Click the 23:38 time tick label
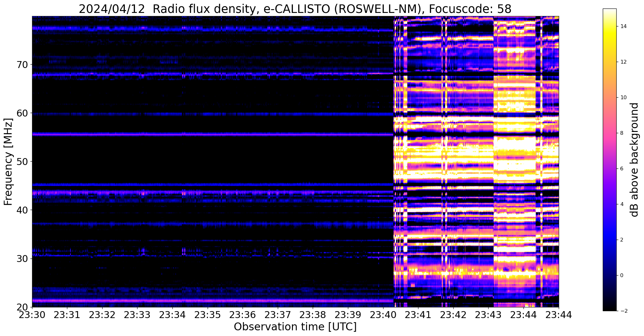The height and width of the screenshot is (336, 644). coord(313,315)
